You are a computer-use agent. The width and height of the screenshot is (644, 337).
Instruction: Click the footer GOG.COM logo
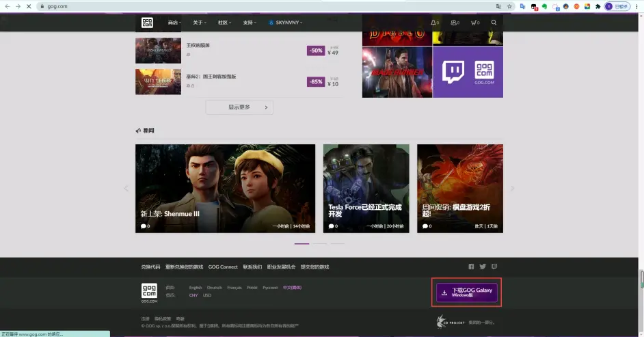[x=149, y=293]
